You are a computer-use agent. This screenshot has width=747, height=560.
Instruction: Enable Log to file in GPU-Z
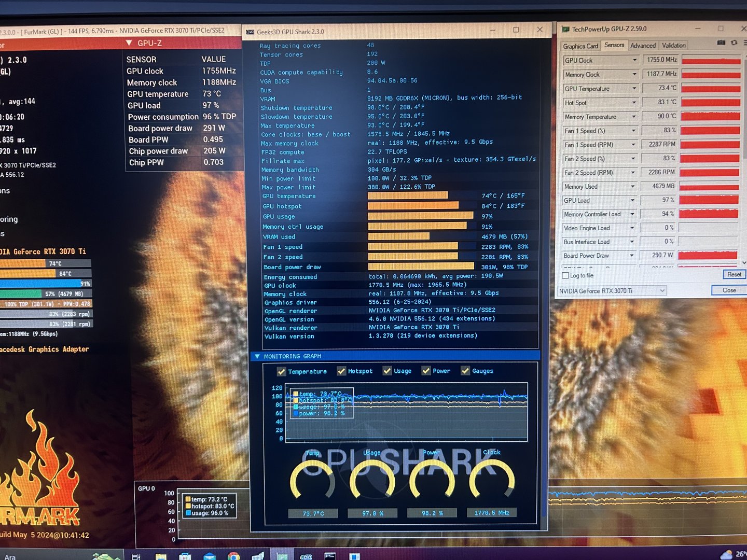(565, 275)
